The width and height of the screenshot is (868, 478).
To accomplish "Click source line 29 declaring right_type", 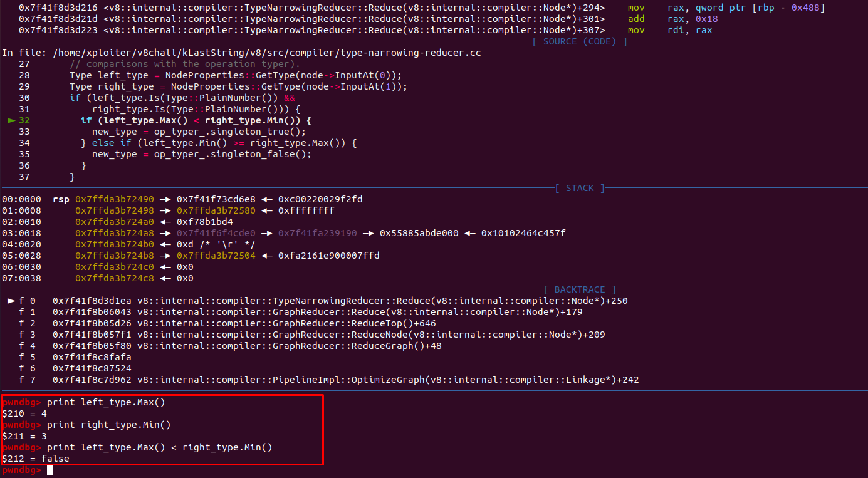I will coord(238,86).
